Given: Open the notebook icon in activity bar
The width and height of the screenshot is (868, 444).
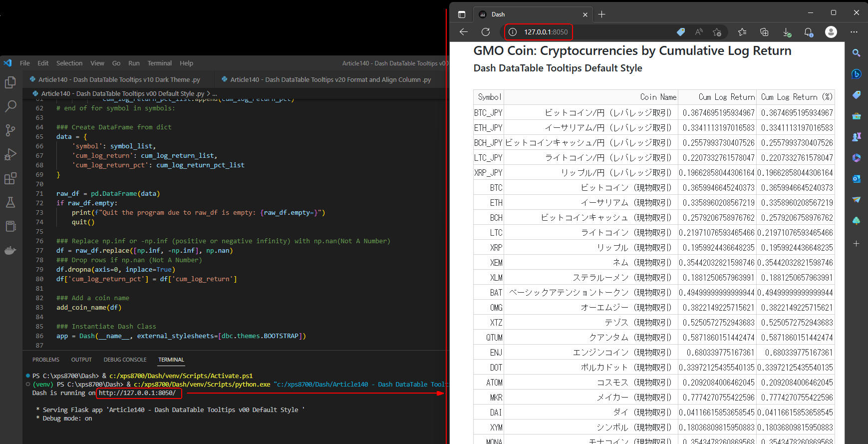Looking at the screenshot, I should tap(10, 226).
